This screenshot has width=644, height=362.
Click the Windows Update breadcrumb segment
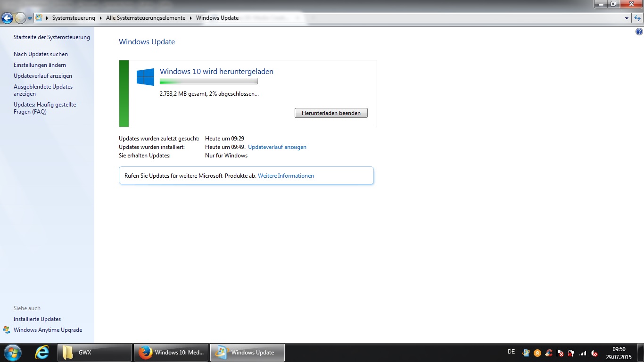coord(217,18)
